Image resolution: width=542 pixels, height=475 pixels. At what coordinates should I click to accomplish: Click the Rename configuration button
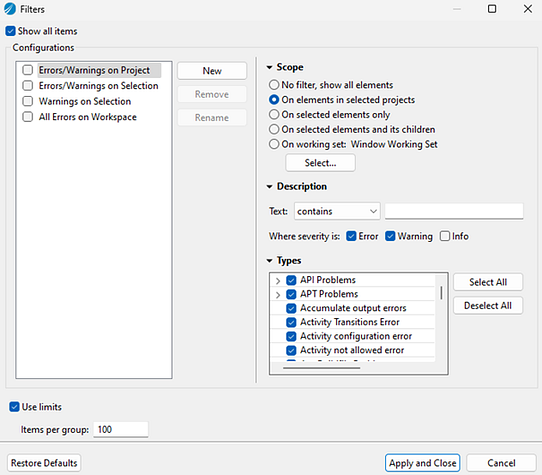(x=212, y=118)
